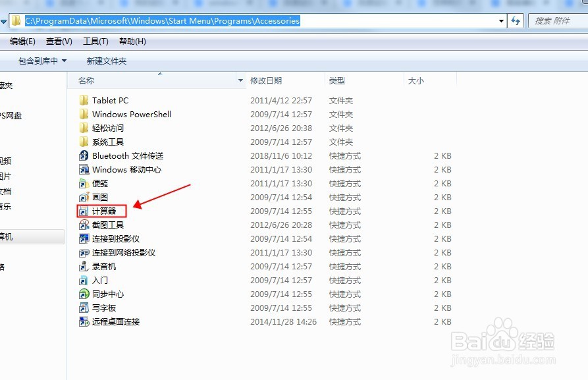Image resolution: width=588 pixels, height=380 pixels.
Task: Select the Windows 移动中心 shortcut icon
Action: [84, 169]
